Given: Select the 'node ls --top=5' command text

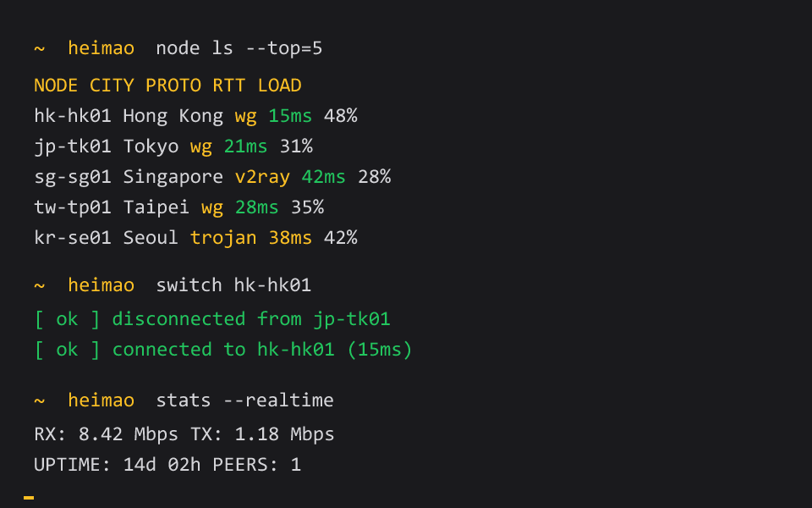Looking at the screenshot, I should (239, 48).
